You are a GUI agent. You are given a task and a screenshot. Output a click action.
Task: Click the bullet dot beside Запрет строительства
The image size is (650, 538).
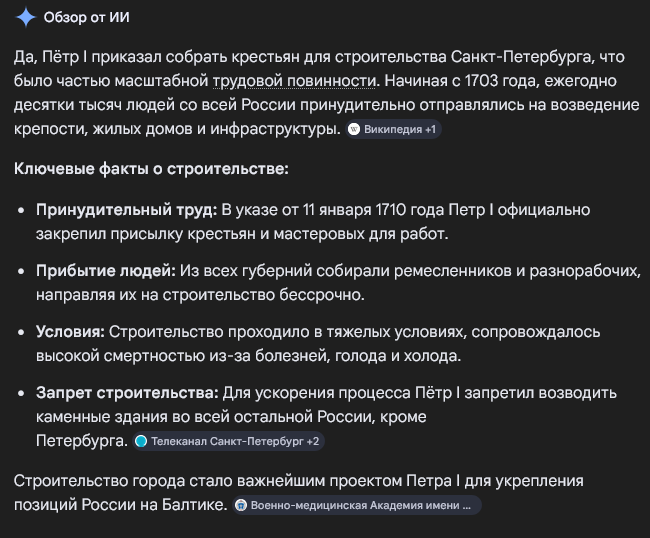pos(23,391)
